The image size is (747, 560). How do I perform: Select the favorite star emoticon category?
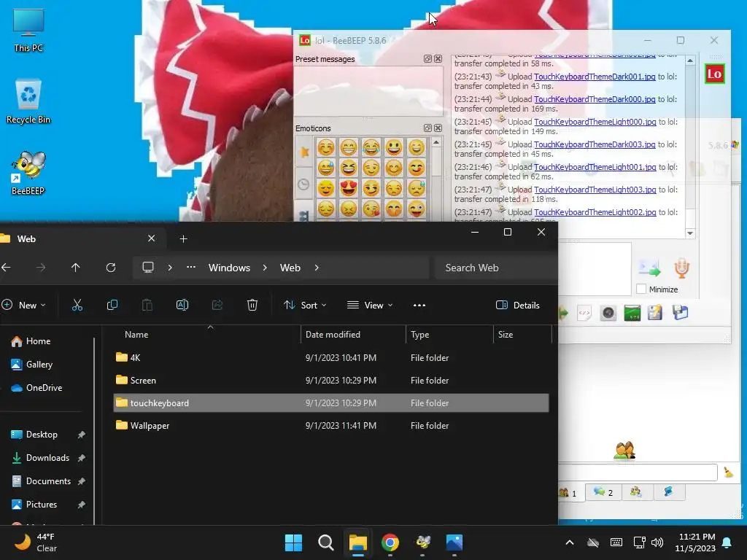click(304, 152)
